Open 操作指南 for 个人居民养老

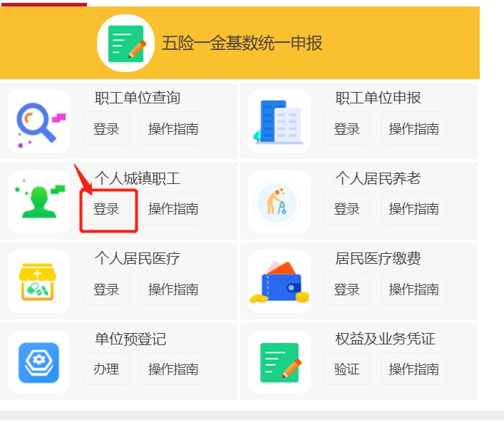click(x=413, y=208)
